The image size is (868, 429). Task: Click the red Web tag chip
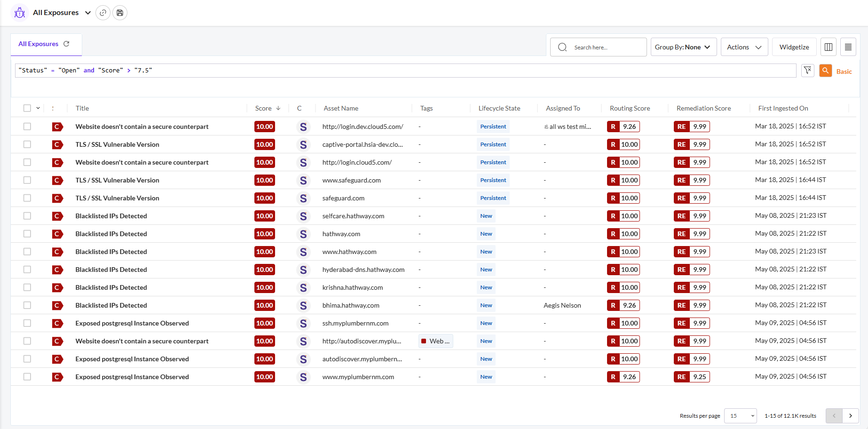point(436,341)
